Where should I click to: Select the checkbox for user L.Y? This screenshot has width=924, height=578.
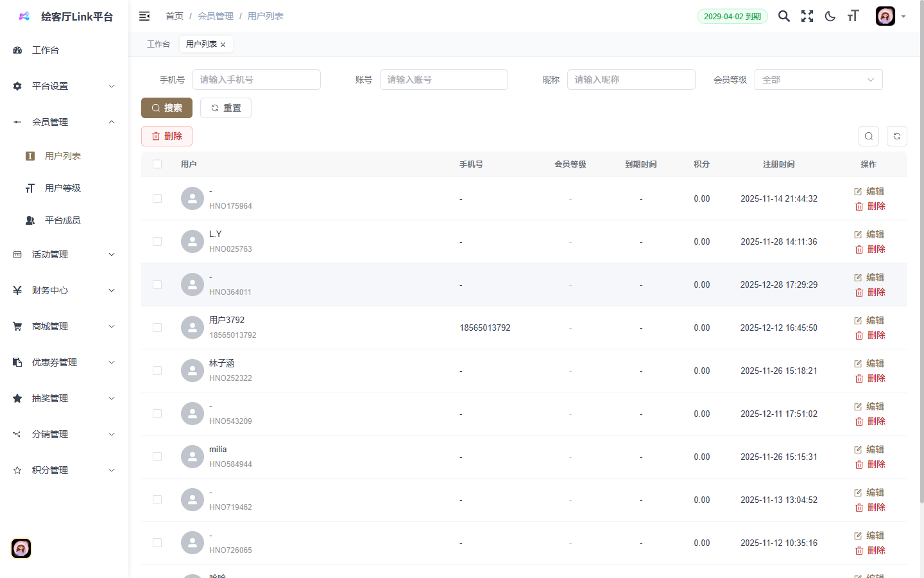[157, 241]
